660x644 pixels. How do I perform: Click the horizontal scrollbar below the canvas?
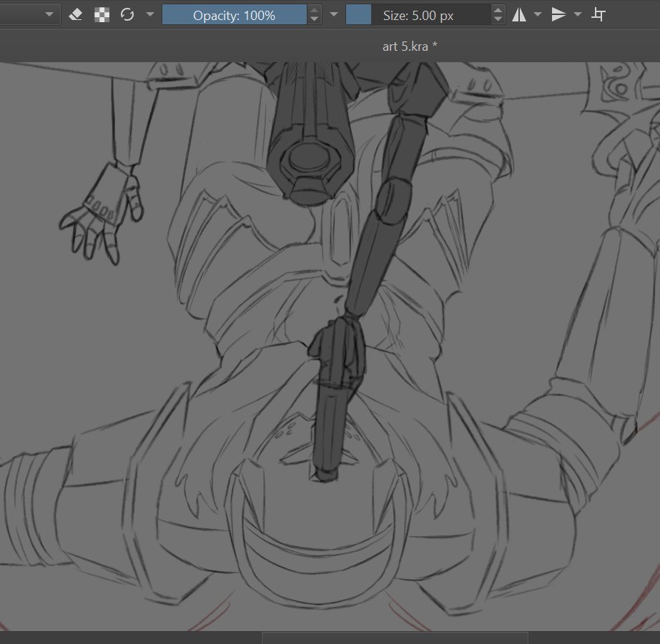[395, 638]
